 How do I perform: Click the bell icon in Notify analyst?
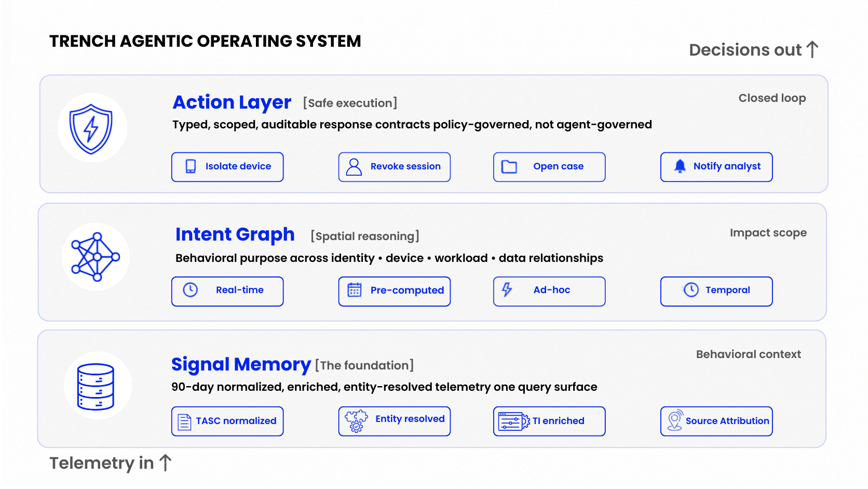click(680, 166)
